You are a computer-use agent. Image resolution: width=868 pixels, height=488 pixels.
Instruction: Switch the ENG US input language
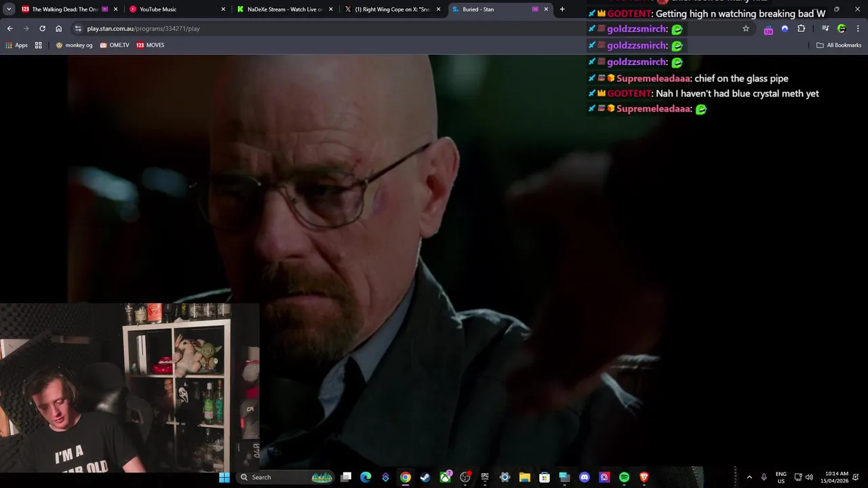[x=781, y=477]
